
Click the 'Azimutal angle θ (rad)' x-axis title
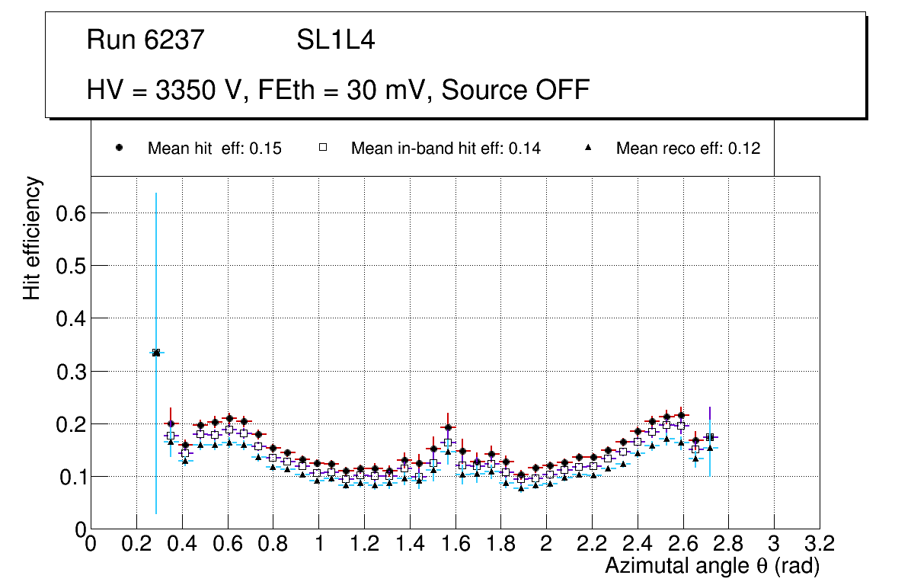(712, 566)
